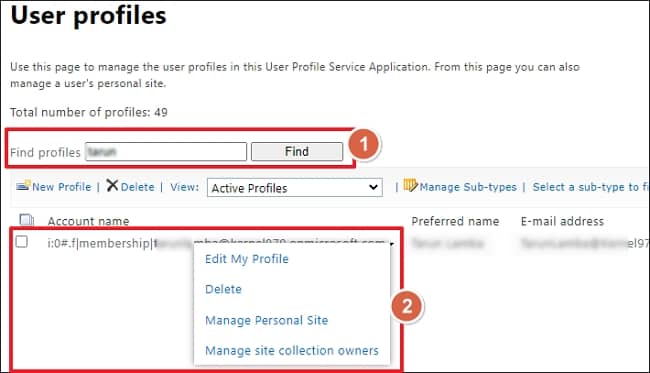Viewport: 650px width, 373px height.
Task: Click the Select a sub-type link
Action: pos(590,187)
